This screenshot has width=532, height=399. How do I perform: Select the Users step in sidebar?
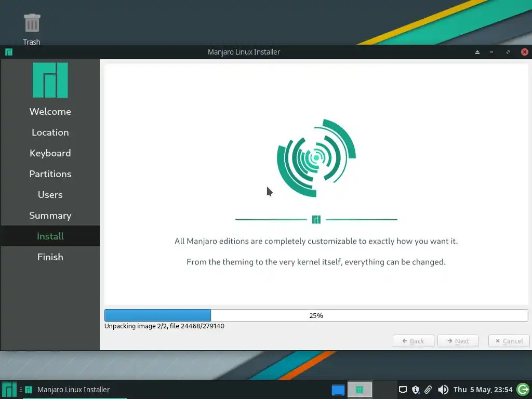point(50,195)
